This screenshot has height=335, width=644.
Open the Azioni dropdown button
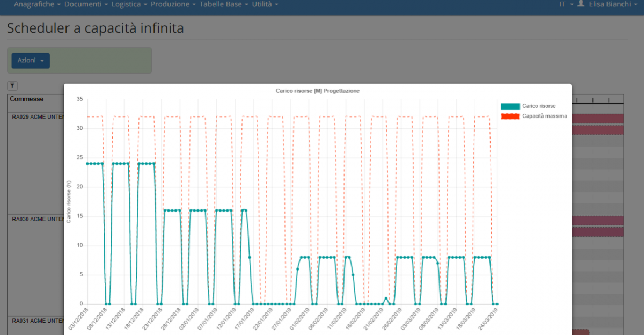[x=31, y=61]
